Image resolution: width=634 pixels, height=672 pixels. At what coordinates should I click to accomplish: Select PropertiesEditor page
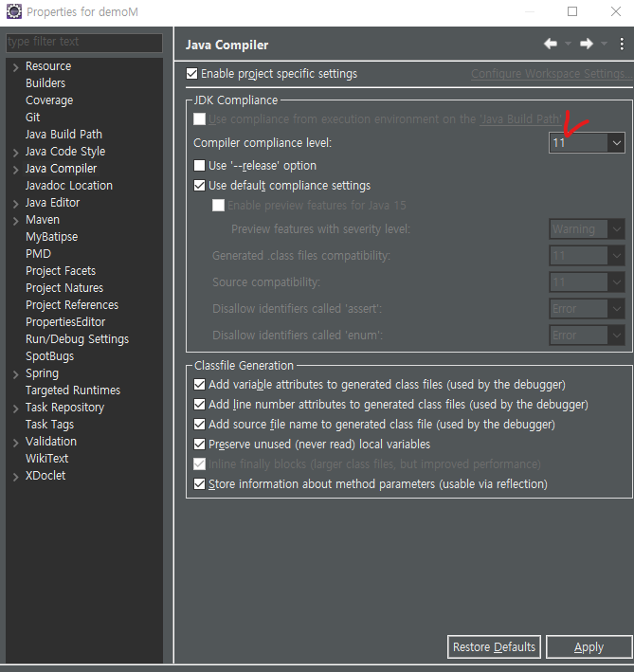click(65, 322)
